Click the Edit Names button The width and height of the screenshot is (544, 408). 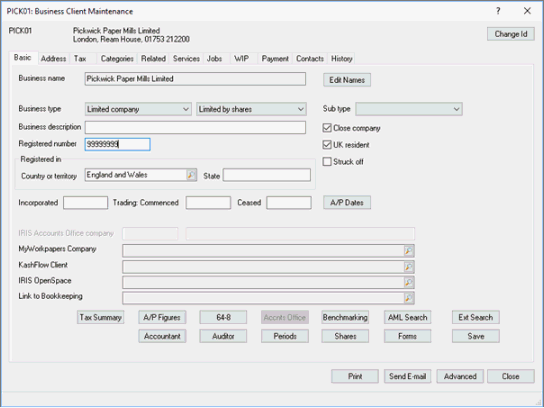(x=347, y=80)
